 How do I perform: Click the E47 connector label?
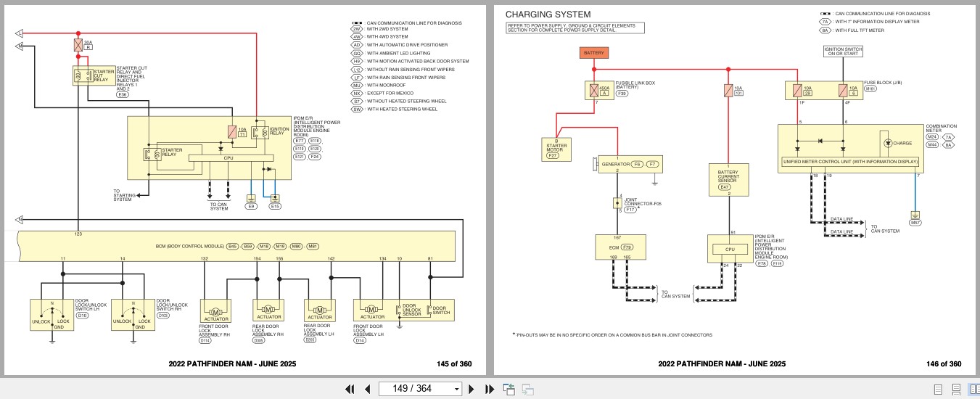tap(724, 187)
